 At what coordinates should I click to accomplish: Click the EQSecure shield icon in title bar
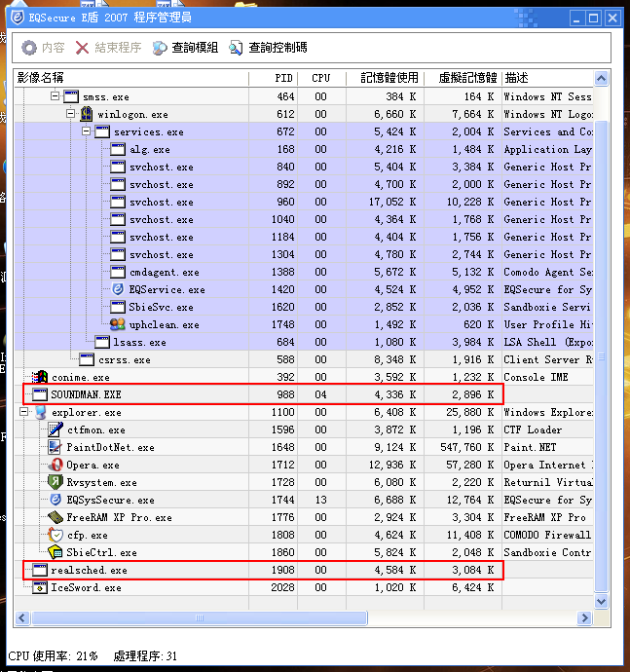coord(18,18)
